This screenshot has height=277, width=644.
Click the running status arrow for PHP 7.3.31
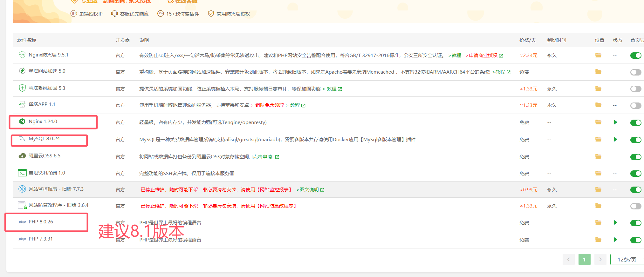[615, 240]
